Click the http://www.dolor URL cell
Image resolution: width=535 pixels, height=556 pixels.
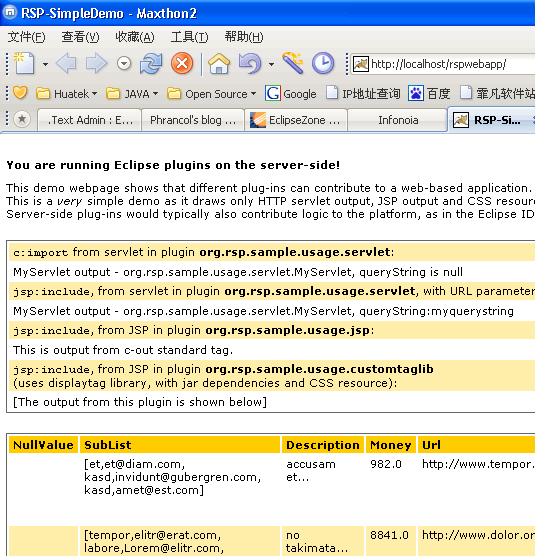click(478, 535)
